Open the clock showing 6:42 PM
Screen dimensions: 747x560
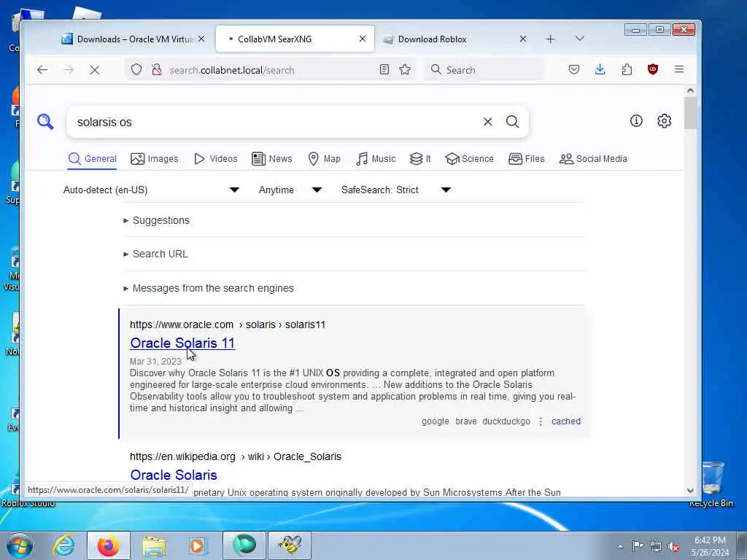(710, 546)
